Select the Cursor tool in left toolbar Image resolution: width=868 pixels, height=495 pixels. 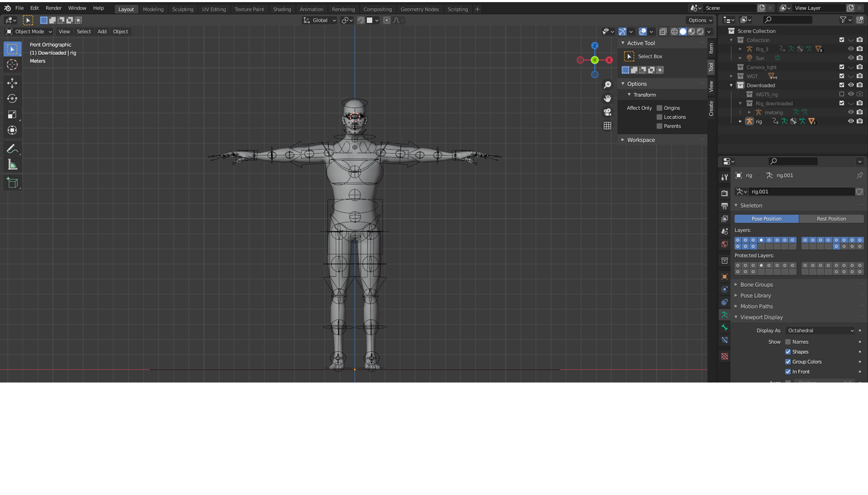[x=12, y=65]
